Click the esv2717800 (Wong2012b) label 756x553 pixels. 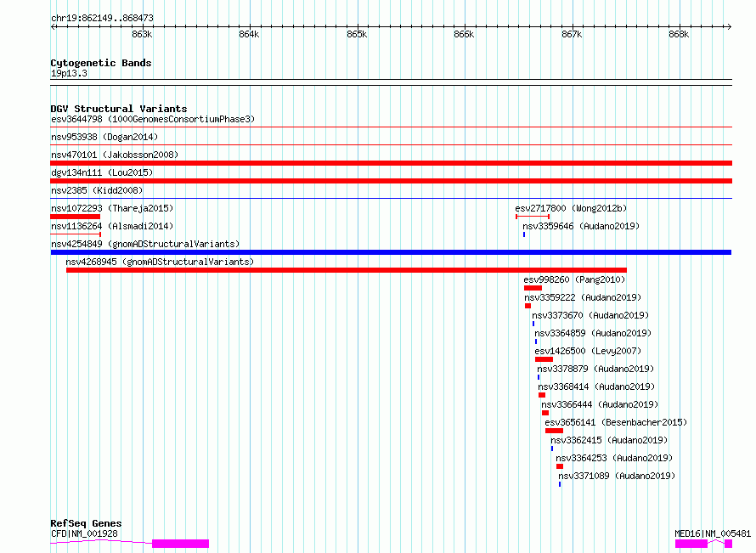point(571,208)
